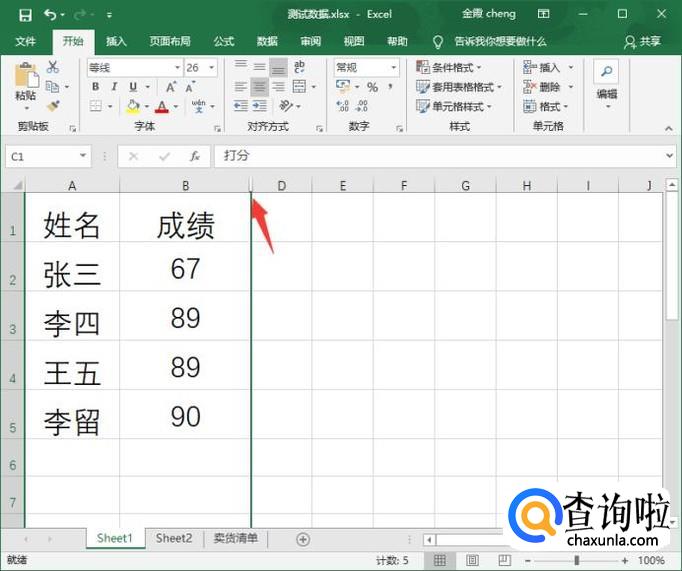Click the fill color paint bucket icon
682x571 pixels.
click(x=133, y=106)
